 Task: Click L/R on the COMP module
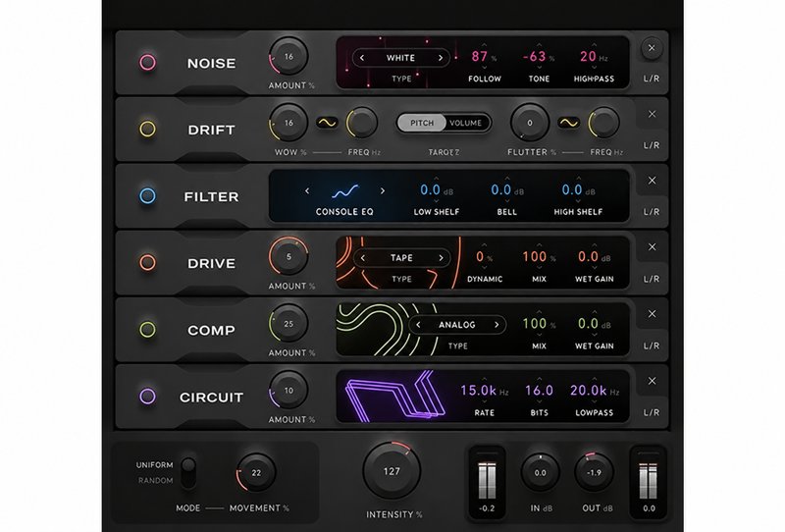point(652,346)
